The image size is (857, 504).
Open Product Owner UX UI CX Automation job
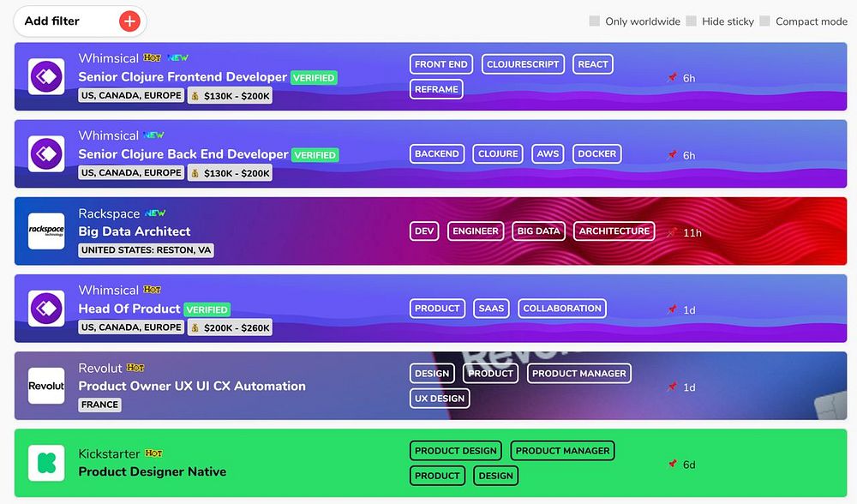pos(192,386)
